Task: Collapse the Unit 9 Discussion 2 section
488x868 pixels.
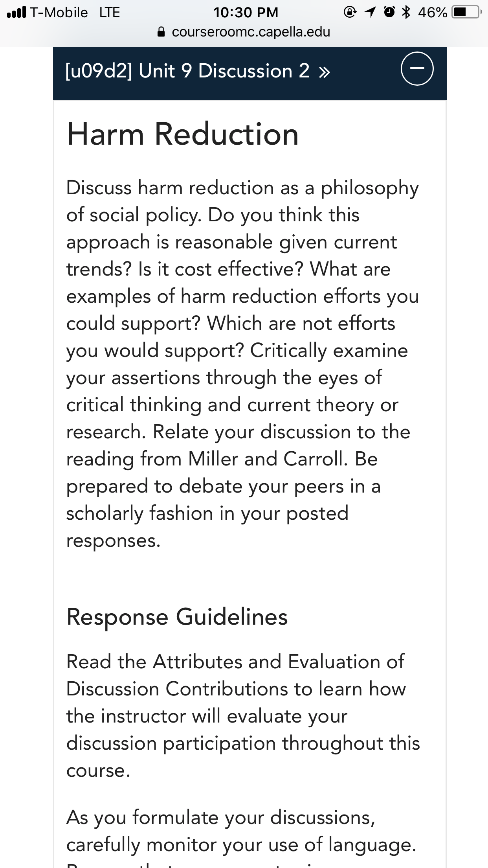Action: click(x=417, y=69)
